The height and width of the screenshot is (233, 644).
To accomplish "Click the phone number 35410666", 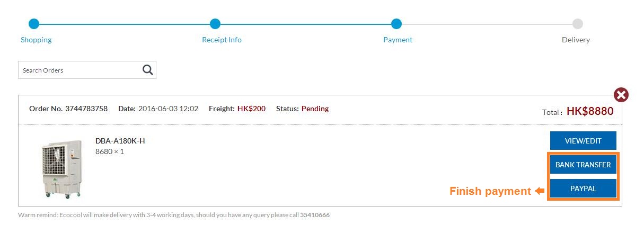I will (x=315, y=216).
